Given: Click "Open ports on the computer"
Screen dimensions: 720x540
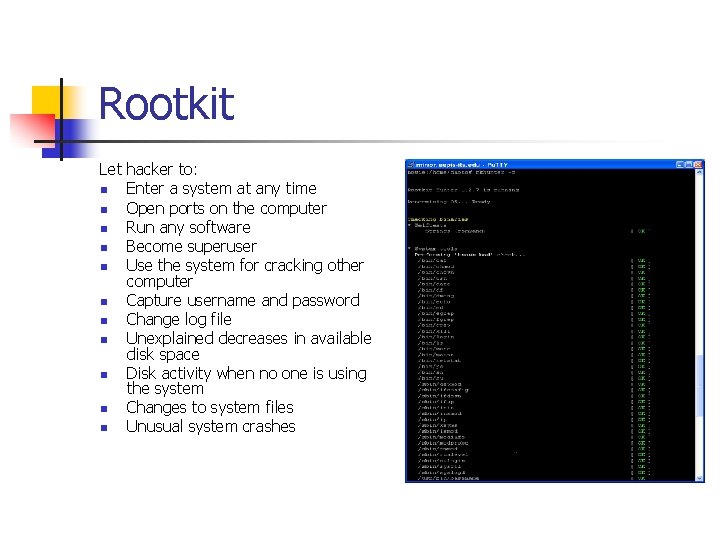Looking at the screenshot, I should point(226,208).
